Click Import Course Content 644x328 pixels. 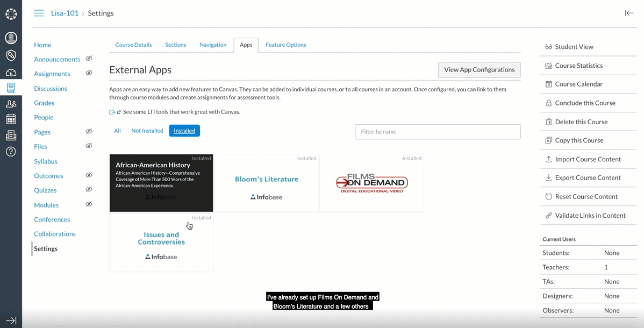tap(588, 159)
